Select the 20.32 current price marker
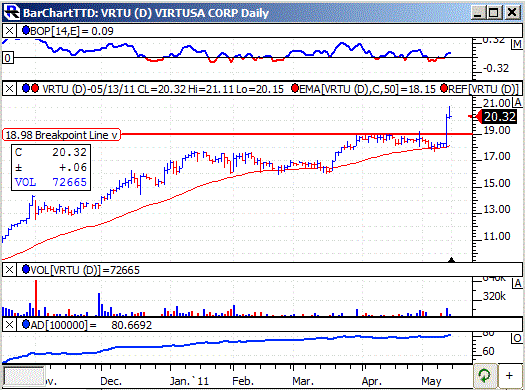The image size is (525, 390). click(x=497, y=116)
